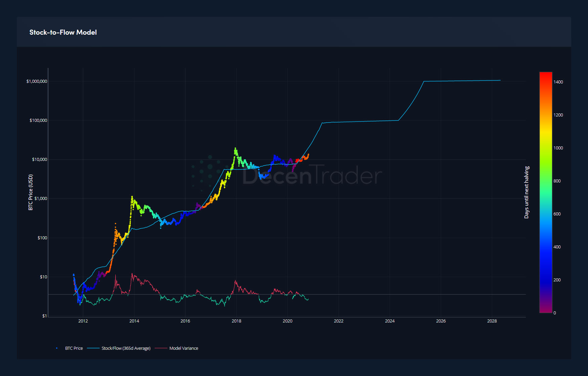Click the 2028 x-axis tick label

coord(492,321)
